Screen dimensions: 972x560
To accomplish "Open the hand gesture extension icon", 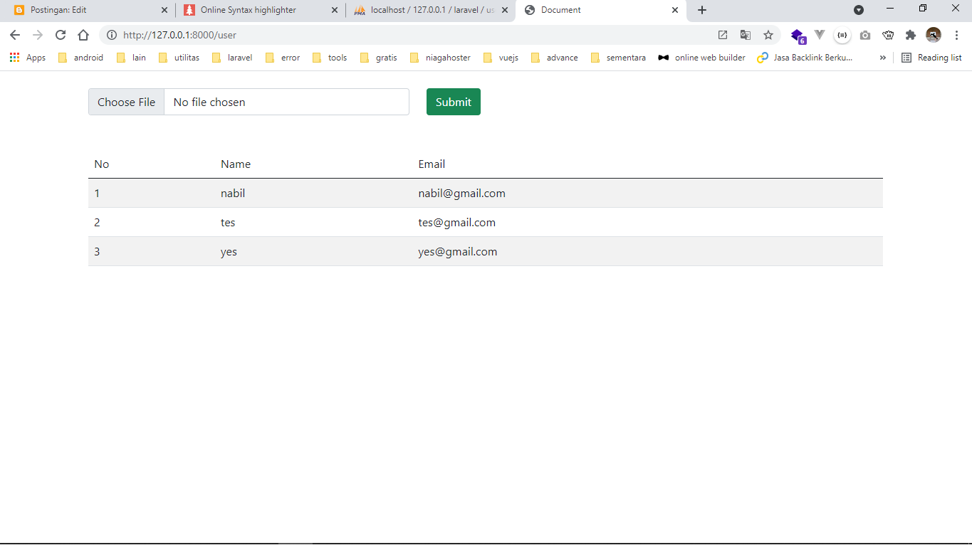I will (x=888, y=34).
